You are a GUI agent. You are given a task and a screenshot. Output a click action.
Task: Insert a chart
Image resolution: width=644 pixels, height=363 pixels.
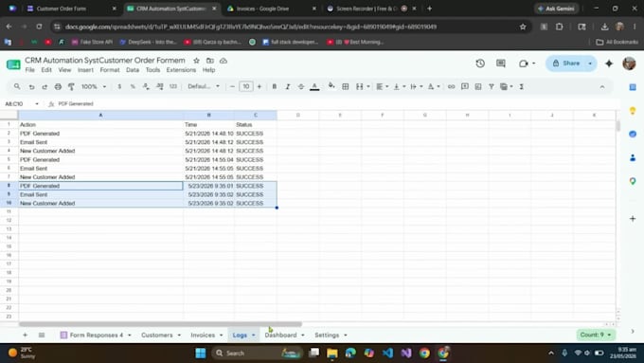(478, 87)
